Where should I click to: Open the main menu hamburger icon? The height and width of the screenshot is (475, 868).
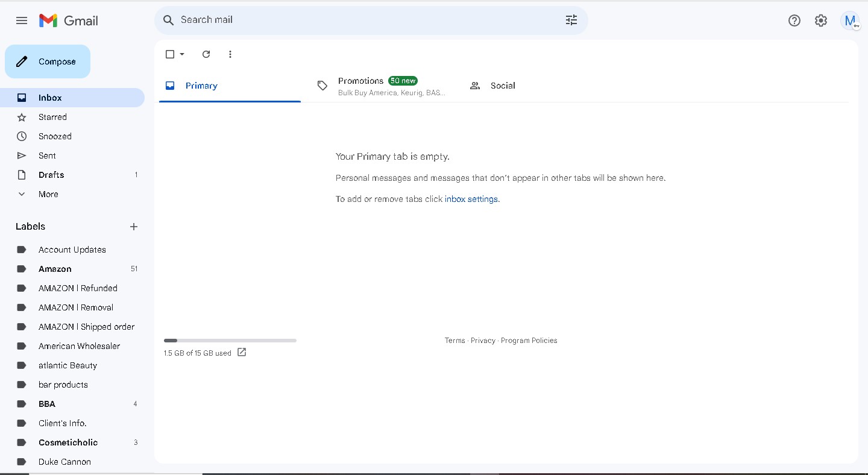click(x=22, y=20)
